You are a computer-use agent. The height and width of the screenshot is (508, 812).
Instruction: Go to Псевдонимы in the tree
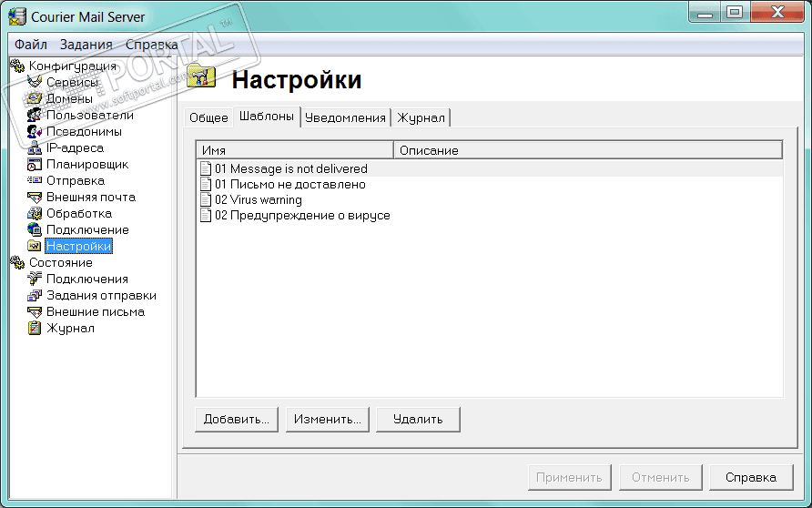coord(84,131)
